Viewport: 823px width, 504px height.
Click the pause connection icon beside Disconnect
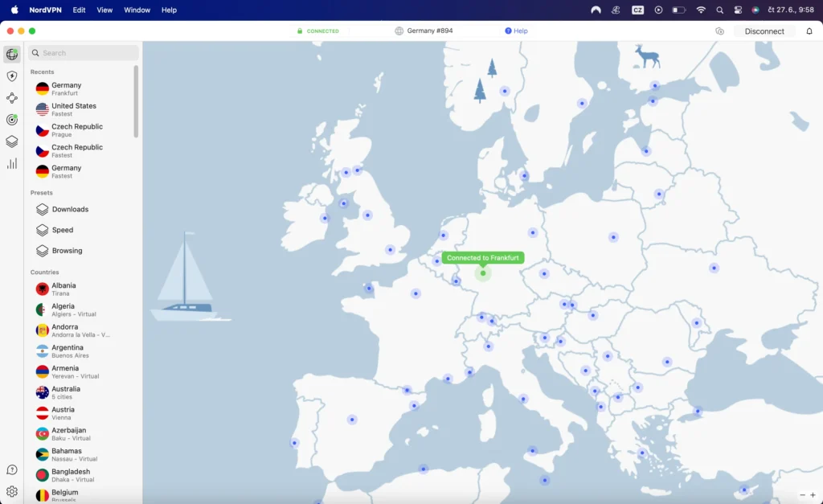point(719,31)
